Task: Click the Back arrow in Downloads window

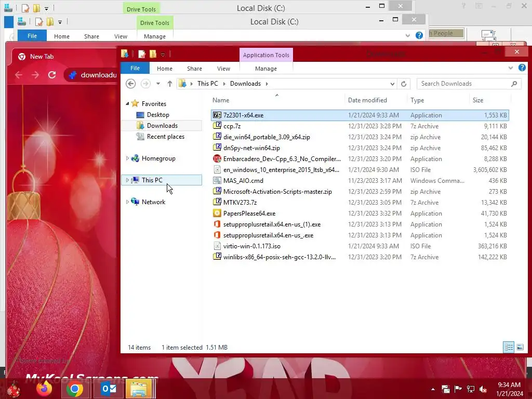Action: click(130, 84)
